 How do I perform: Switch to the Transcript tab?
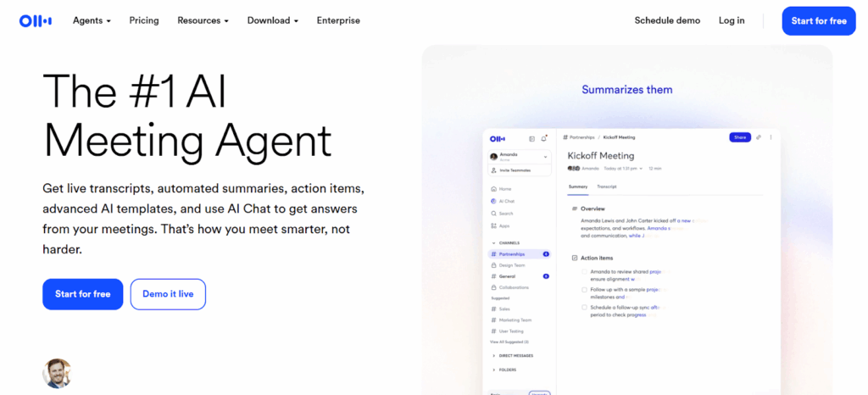click(x=606, y=186)
